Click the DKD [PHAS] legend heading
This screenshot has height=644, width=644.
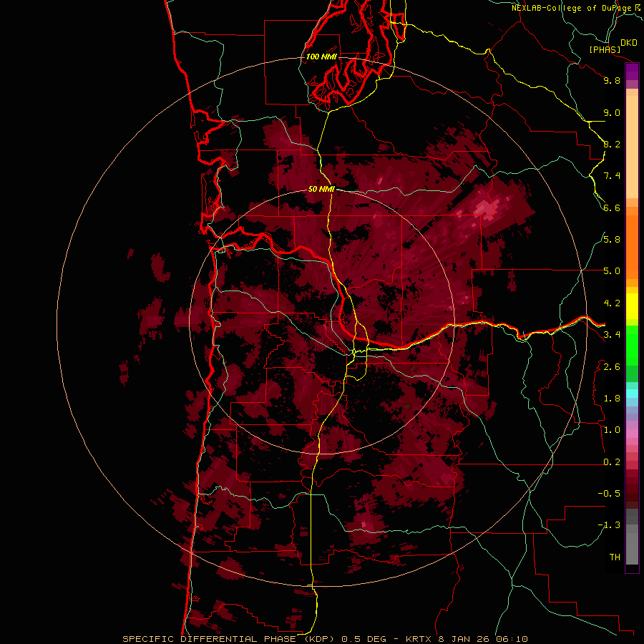point(613,46)
